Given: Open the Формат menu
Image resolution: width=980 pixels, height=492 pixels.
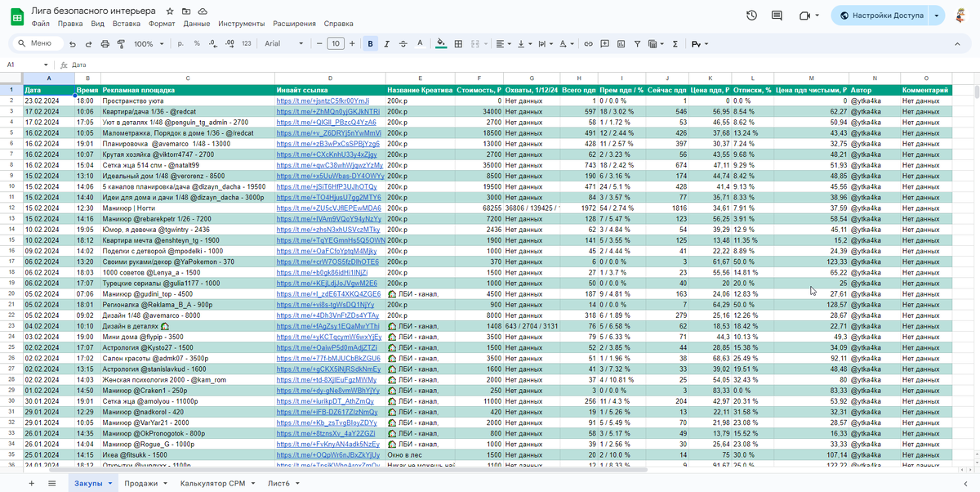Looking at the screenshot, I should point(163,24).
